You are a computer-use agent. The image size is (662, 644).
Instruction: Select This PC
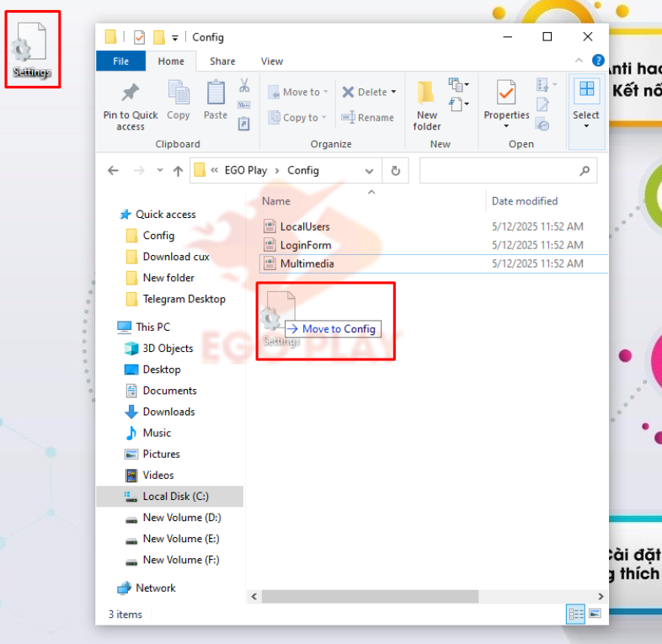152,327
